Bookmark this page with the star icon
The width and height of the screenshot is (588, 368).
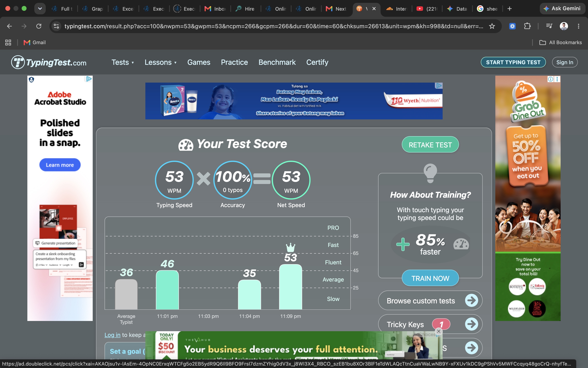pos(492,26)
